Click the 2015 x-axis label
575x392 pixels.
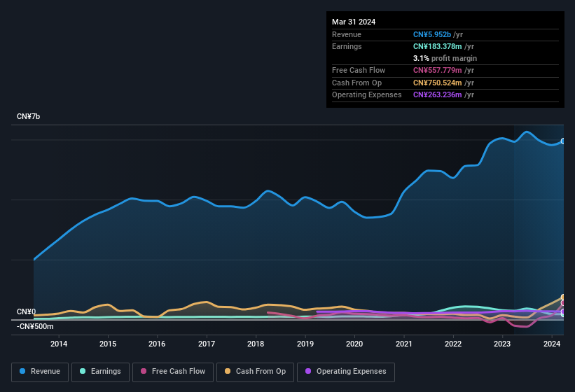tap(108, 344)
